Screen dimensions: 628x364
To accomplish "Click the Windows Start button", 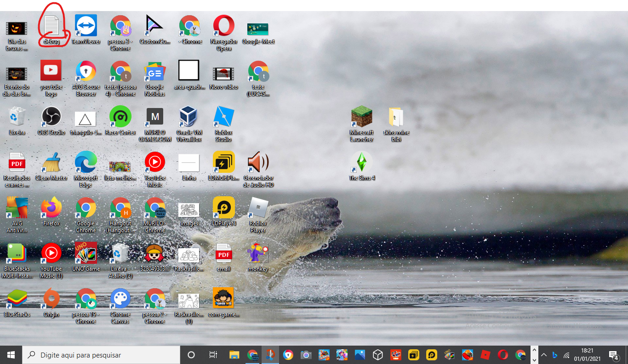I will [x=11, y=355].
